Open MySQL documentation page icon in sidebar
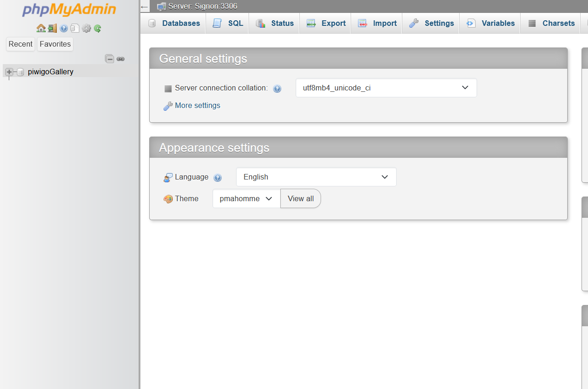Viewport: 588px width, 389px height. 75,29
